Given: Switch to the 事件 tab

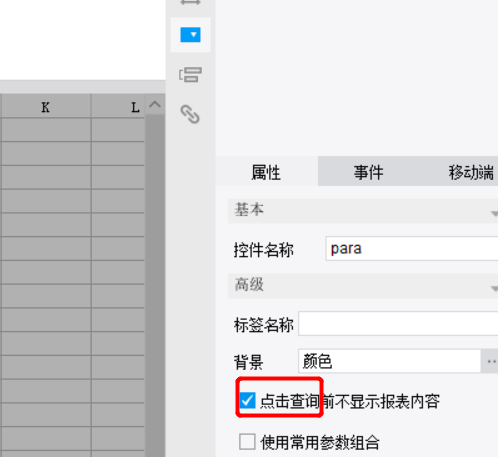Looking at the screenshot, I should 368,172.
